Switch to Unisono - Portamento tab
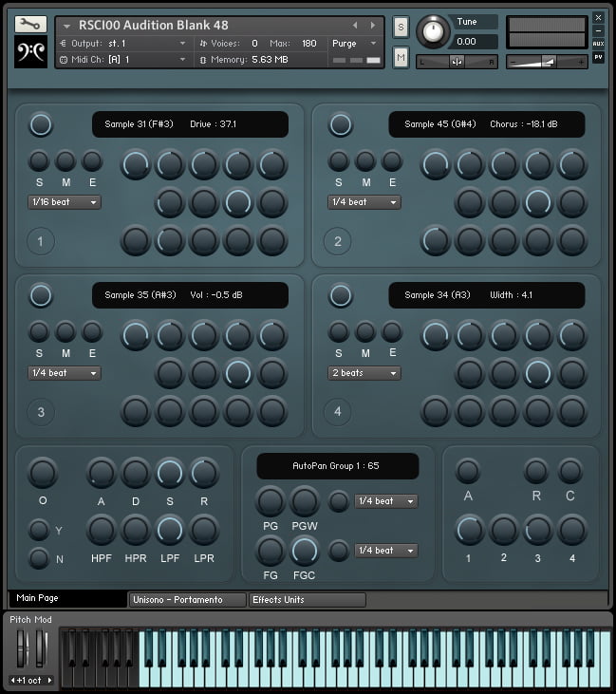Image resolution: width=616 pixels, height=694 pixels. pos(188,600)
